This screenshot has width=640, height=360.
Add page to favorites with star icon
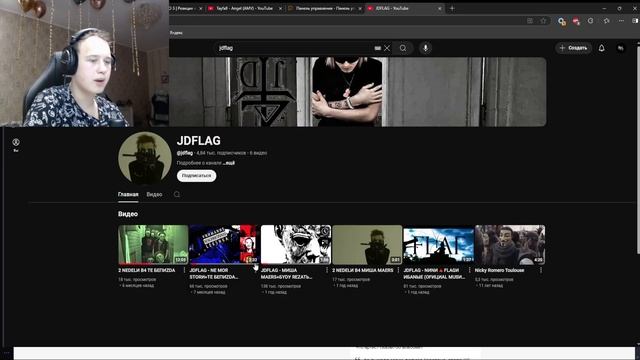pyautogui.click(x=543, y=21)
